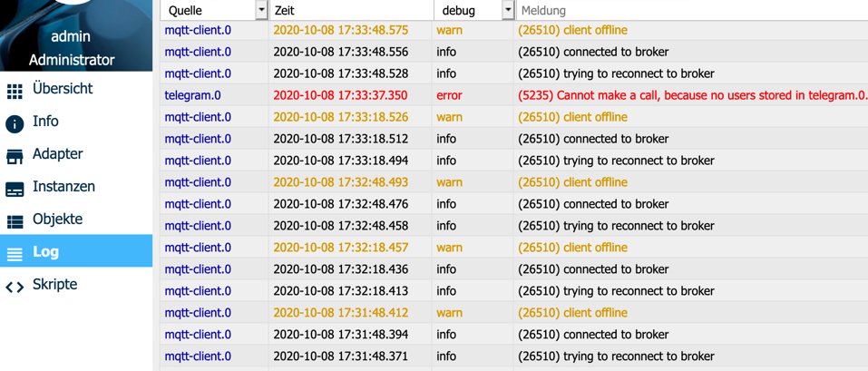Click the Info circle icon

point(15,122)
